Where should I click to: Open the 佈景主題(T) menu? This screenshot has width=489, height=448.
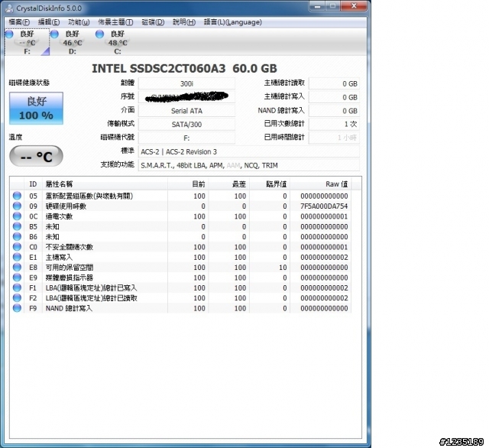(115, 22)
